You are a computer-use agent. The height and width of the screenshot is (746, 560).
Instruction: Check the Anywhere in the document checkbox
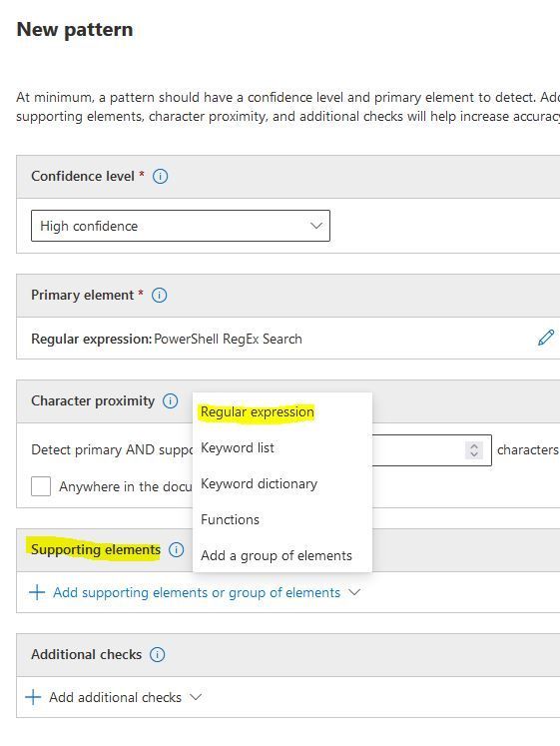point(41,486)
